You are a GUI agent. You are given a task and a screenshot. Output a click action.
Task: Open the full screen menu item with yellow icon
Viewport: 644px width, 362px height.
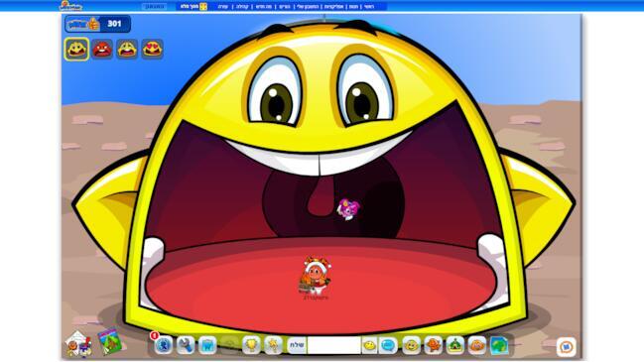(193, 7)
